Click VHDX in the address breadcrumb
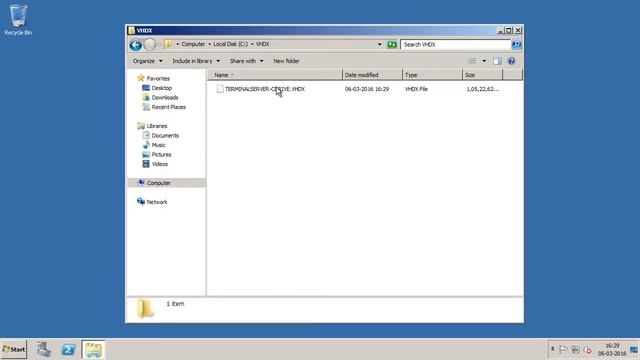 pos(262,44)
